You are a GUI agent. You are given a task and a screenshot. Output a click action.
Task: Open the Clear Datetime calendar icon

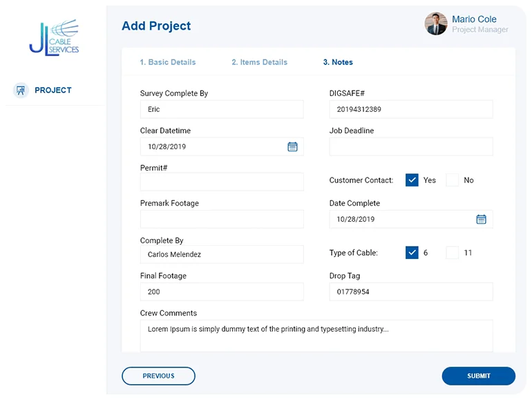(292, 146)
